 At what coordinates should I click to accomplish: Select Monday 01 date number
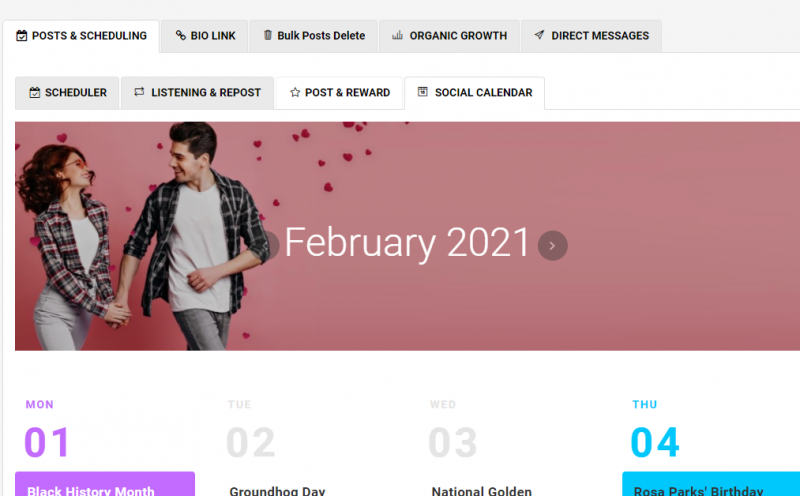click(x=47, y=442)
